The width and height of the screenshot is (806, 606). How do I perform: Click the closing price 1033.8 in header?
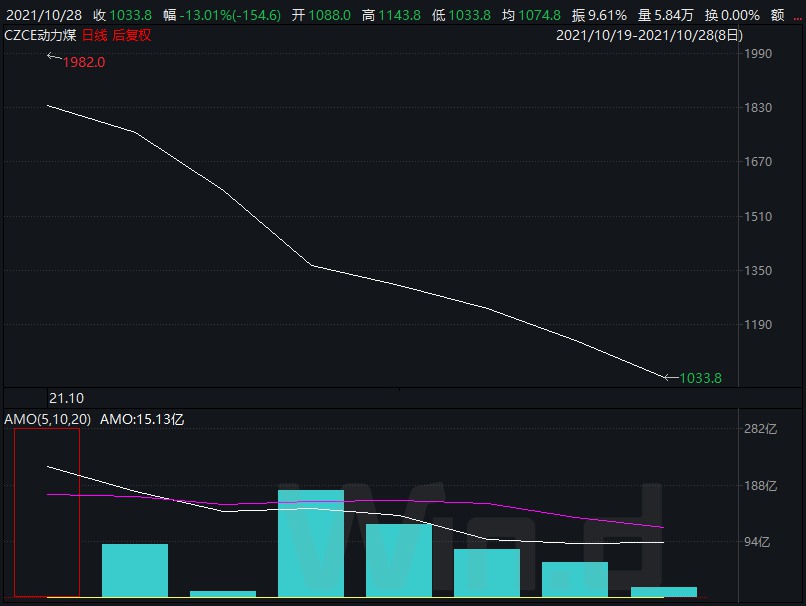pos(131,15)
